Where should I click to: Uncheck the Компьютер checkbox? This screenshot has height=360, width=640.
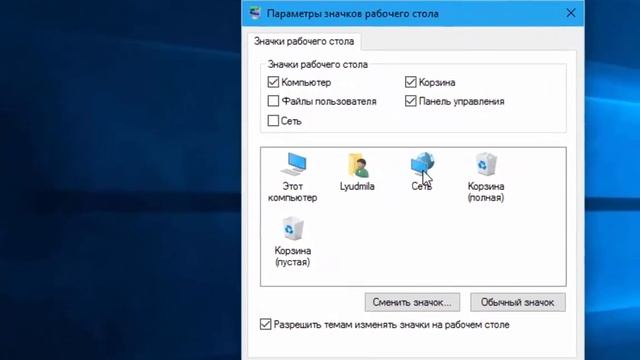[273, 82]
